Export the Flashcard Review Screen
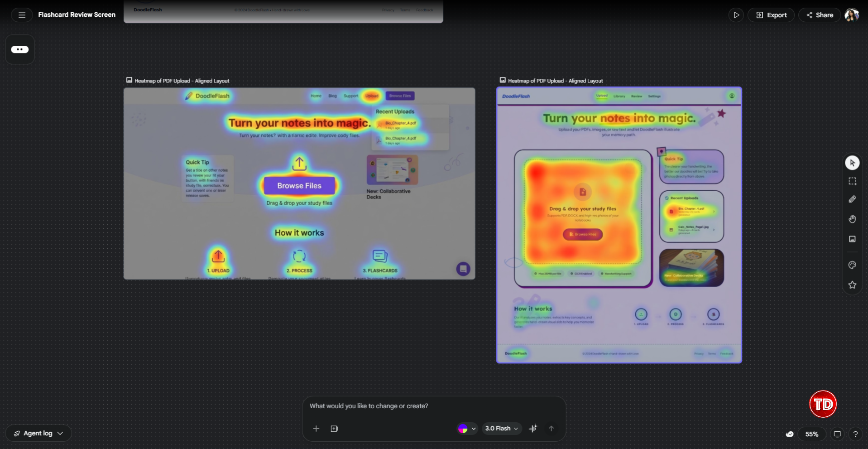 click(771, 14)
